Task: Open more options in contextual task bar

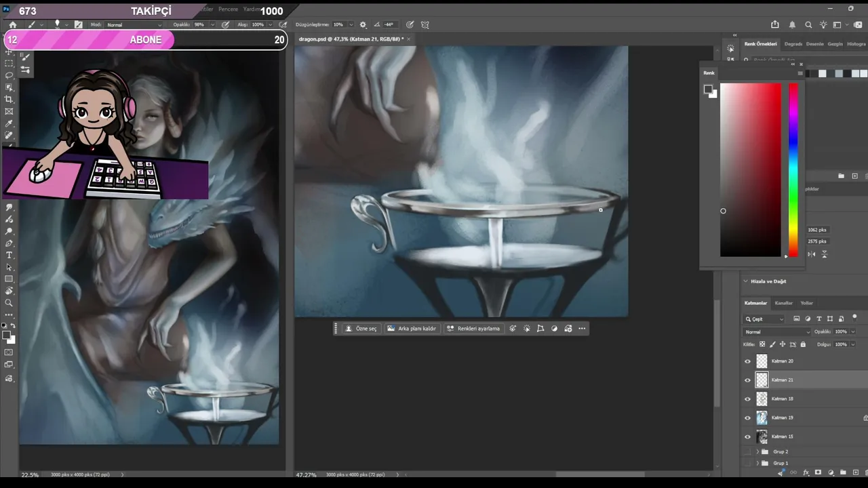Action: coord(582,329)
